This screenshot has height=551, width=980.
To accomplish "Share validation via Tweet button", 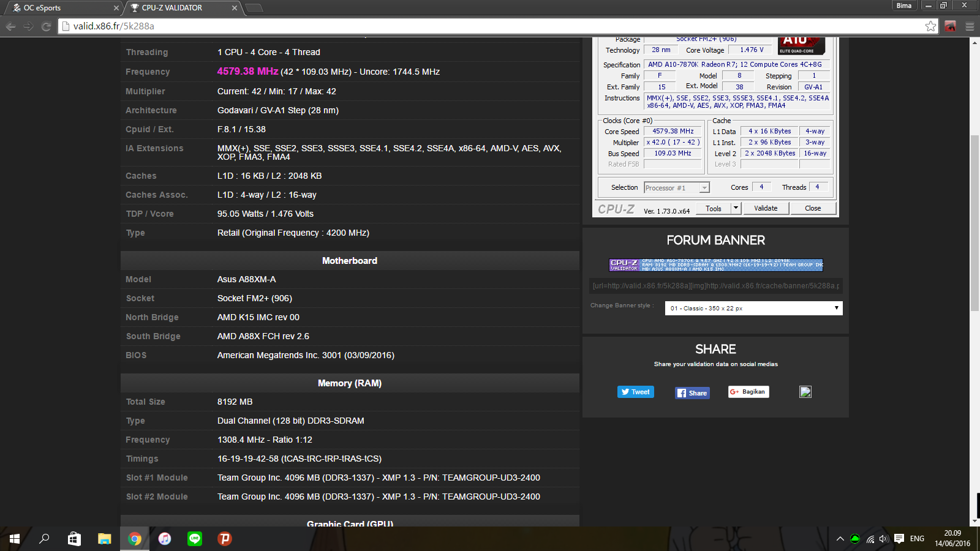I will tap(635, 392).
